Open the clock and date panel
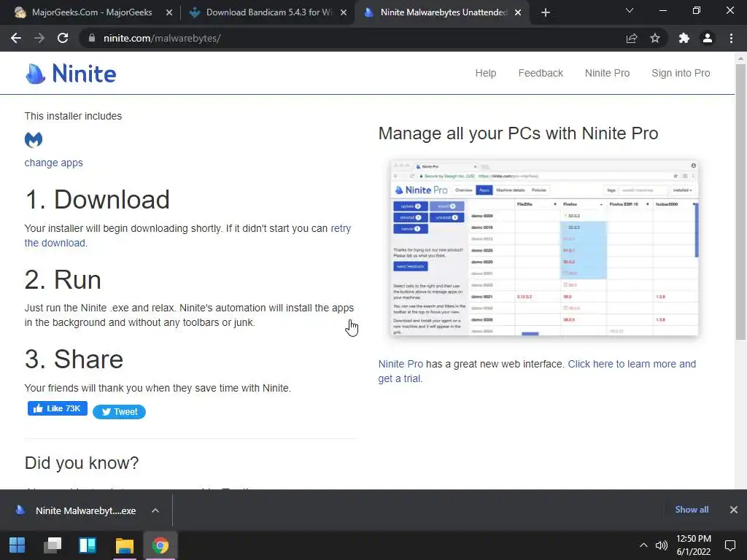 694,545
